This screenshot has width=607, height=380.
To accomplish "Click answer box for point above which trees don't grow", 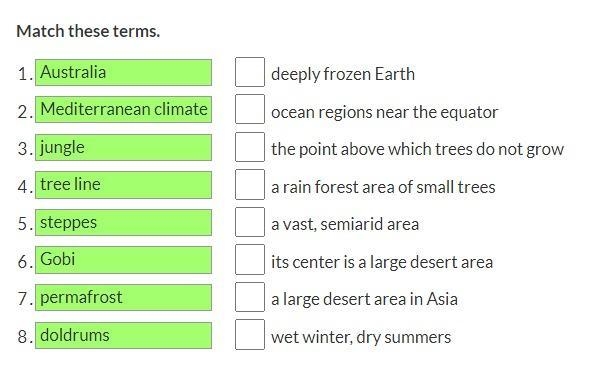I will 250,147.
